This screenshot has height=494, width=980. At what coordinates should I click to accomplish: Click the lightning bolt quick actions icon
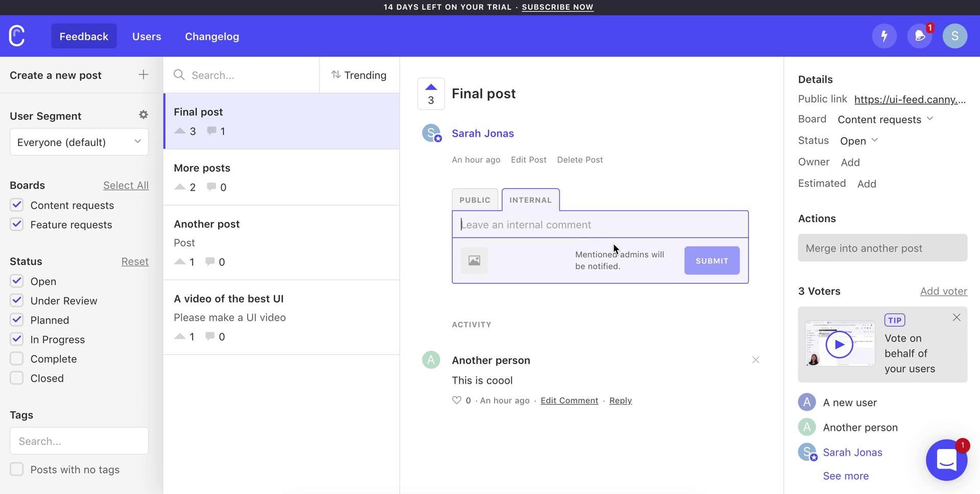[x=885, y=36]
